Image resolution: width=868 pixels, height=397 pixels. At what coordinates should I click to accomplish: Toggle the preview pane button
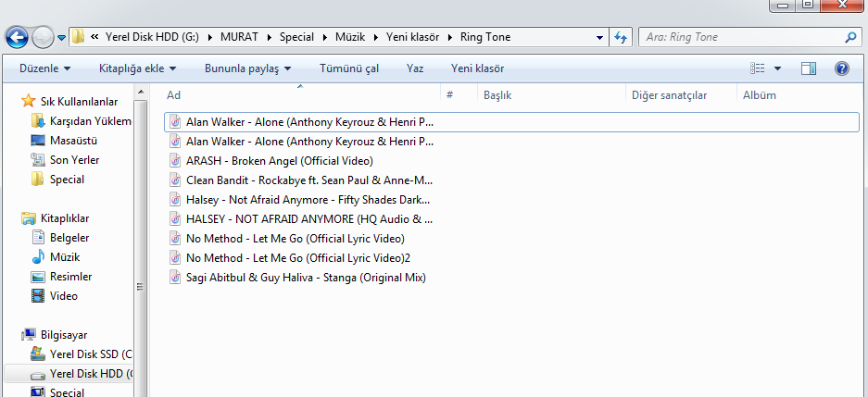pyautogui.click(x=809, y=68)
